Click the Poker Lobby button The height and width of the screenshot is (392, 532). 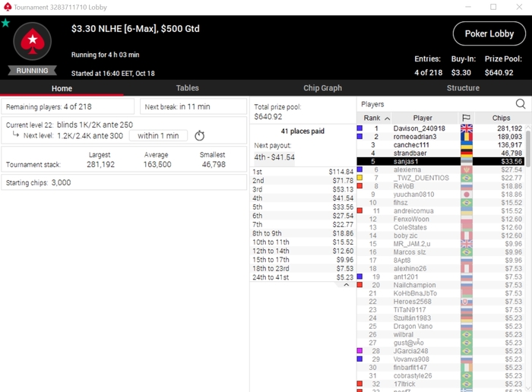pos(489,33)
